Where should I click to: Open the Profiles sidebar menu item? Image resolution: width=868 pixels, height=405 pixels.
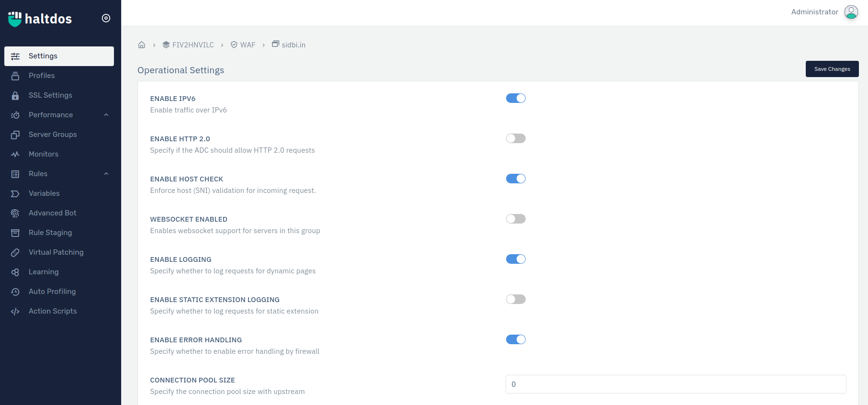pos(42,76)
